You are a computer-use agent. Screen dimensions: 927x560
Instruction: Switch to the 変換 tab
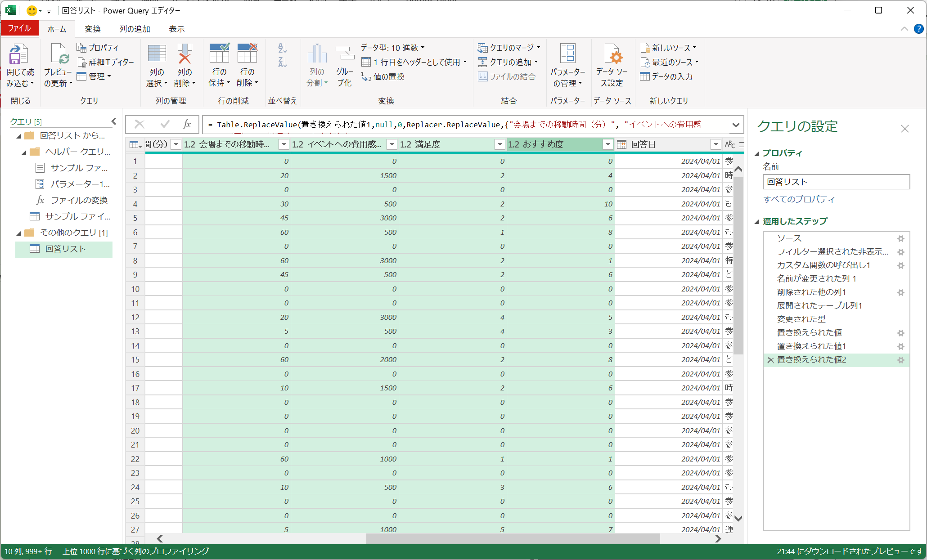[93, 29]
